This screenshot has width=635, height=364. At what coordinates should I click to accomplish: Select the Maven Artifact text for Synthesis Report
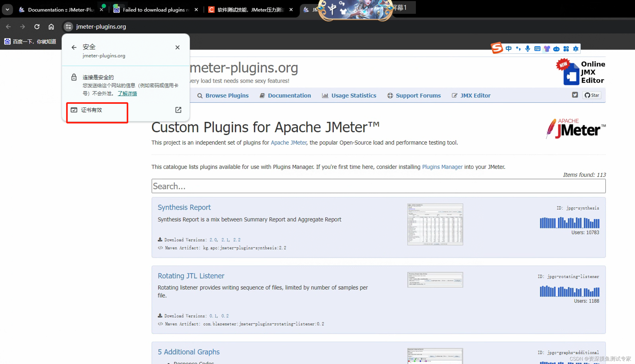tap(225, 248)
